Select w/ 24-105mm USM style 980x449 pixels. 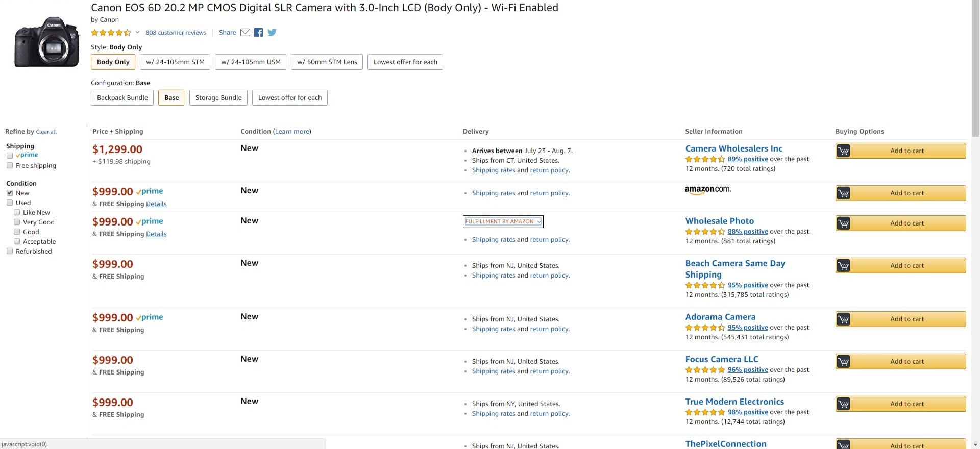[x=251, y=62]
